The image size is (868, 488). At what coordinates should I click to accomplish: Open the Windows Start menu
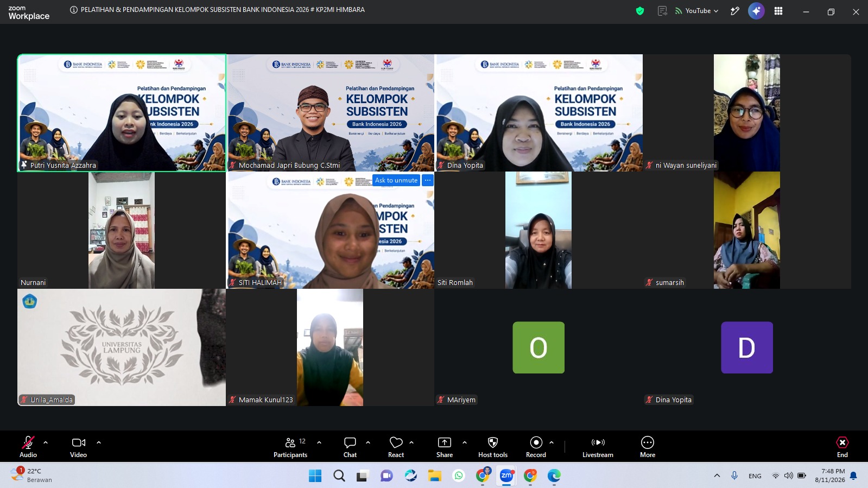[x=315, y=476]
